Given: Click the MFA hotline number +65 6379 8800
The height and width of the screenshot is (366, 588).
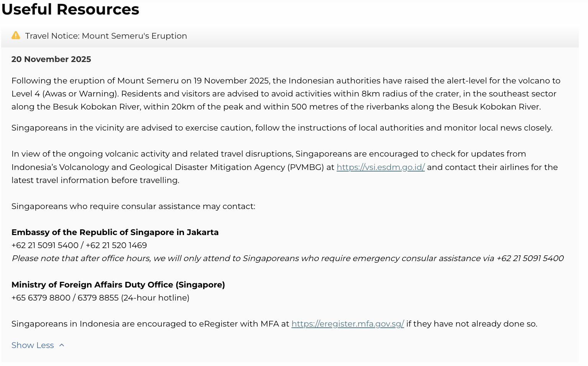Looking at the screenshot, I should tap(41, 298).
